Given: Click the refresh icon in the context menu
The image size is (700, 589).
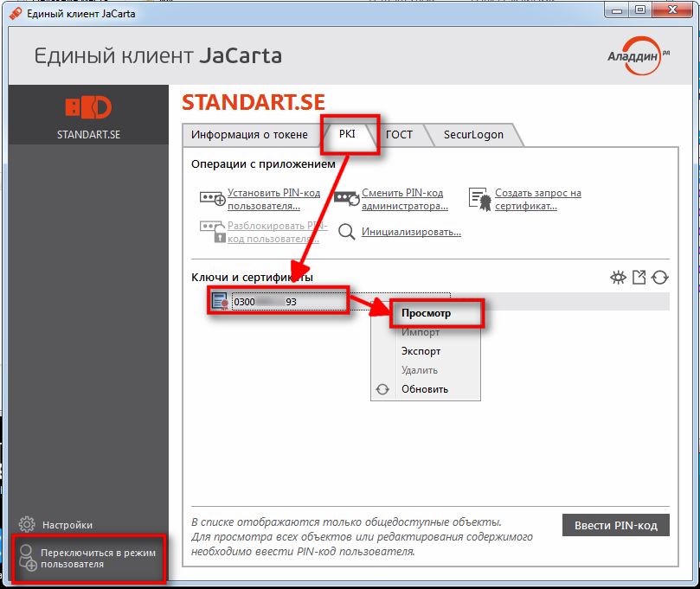Looking at the screenshot, I should click(x=382, y=389).
